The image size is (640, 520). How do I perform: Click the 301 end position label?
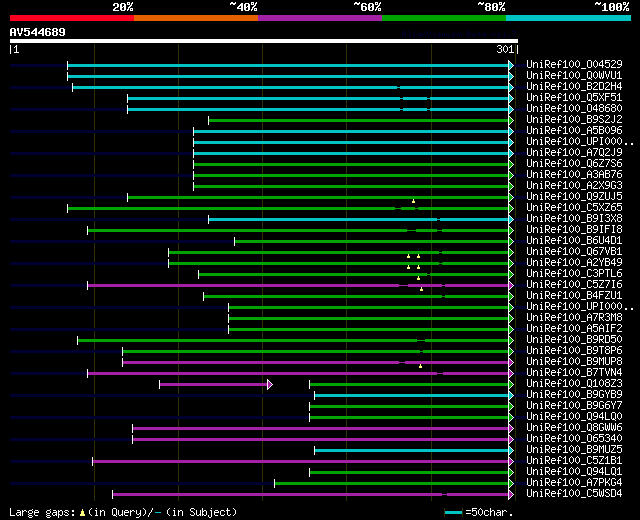505,49
